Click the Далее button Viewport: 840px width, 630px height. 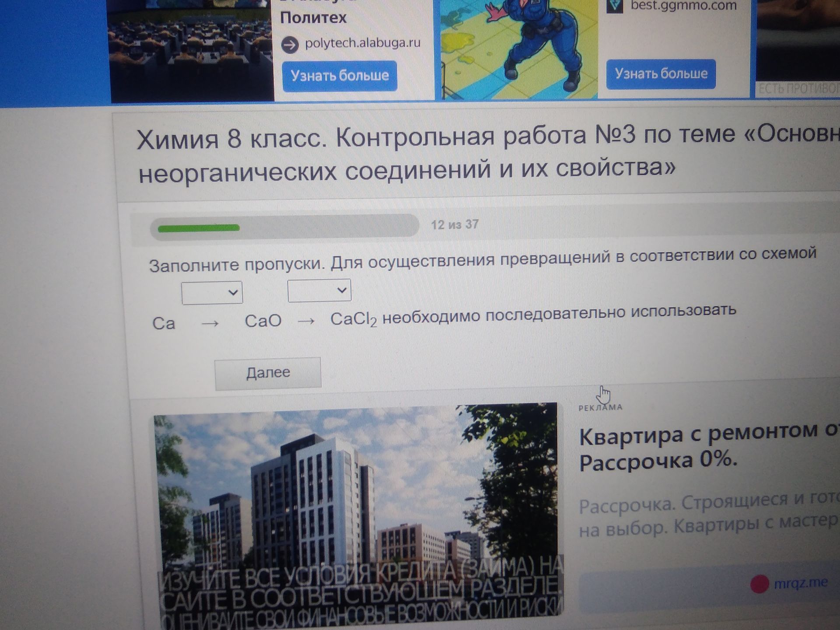[x=268, y=373]
